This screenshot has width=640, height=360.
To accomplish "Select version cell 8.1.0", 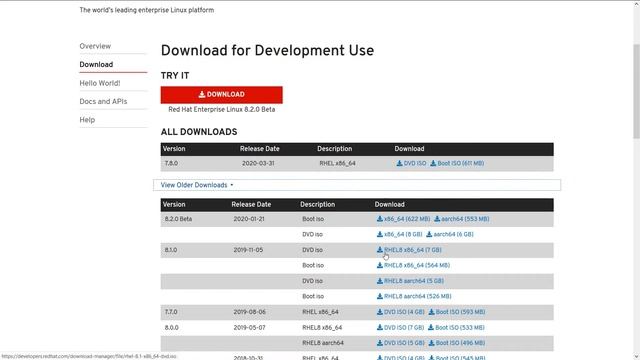I will (171, 250).
